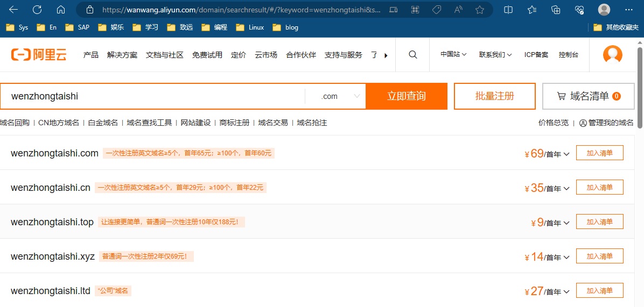Open the app available icon in address bar
Image resolution: width=644 pixels, height=307 pixels.
tap(393, 10)
